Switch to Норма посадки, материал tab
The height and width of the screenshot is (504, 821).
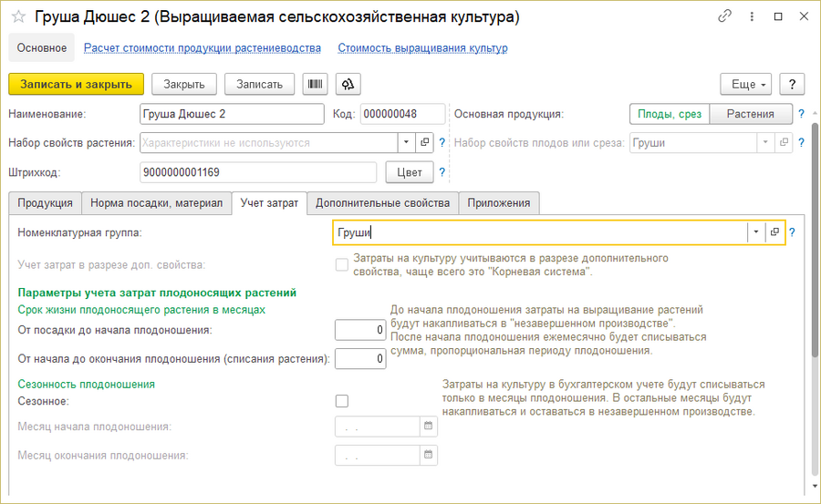pos(157,203)
